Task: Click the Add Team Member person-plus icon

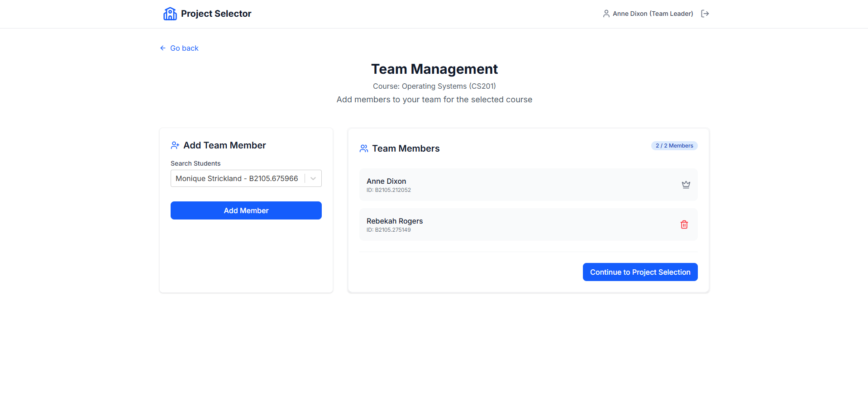Action: click(x=175, y=145)
